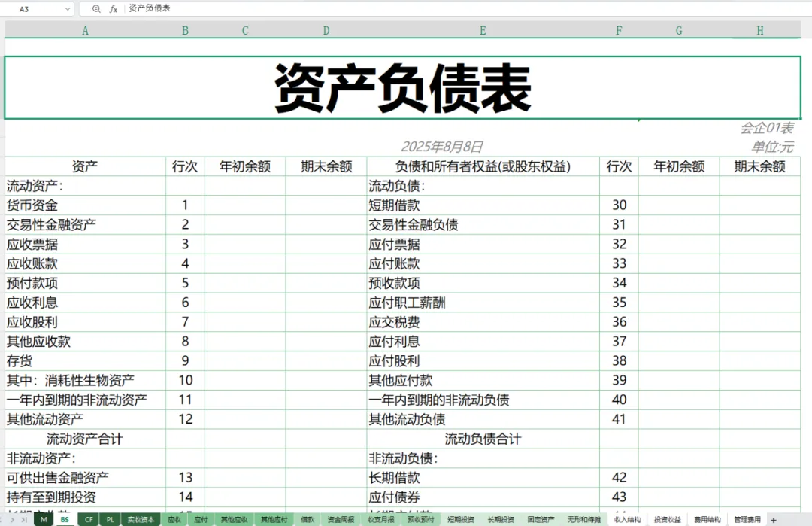Select the 长期借款 cell
812x526 pixels.
point(483,478)
